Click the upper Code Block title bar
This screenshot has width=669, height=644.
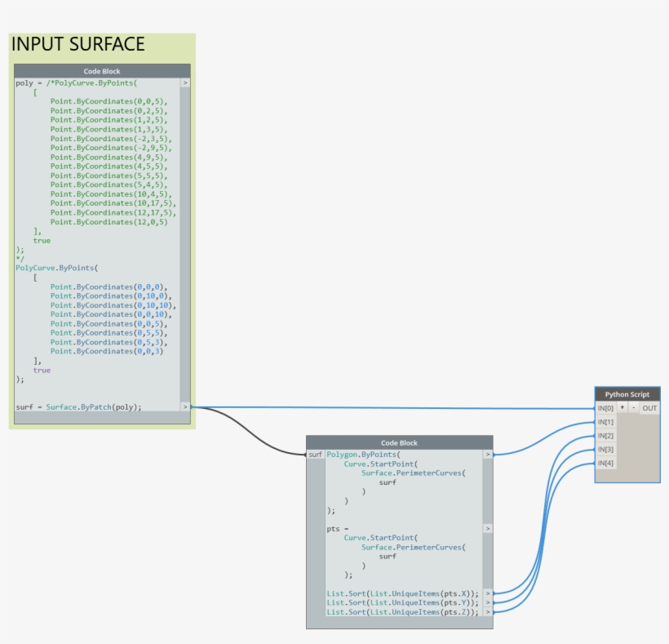pos(101,71)
